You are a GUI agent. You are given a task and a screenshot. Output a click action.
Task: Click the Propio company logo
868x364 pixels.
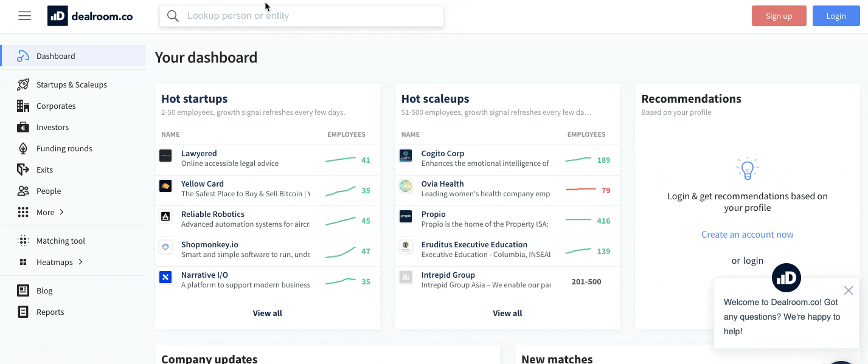pos(406,216)
